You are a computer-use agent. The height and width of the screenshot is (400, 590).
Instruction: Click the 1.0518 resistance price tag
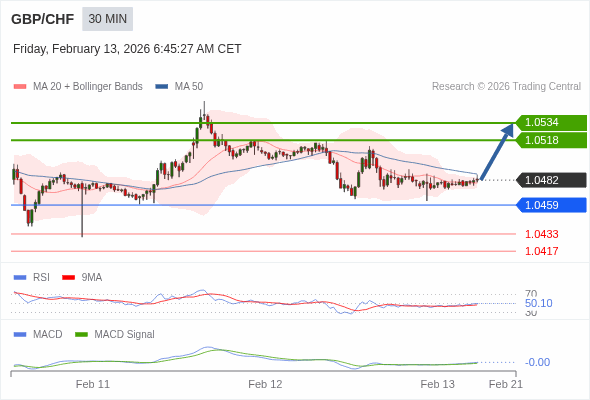(551, 140)
